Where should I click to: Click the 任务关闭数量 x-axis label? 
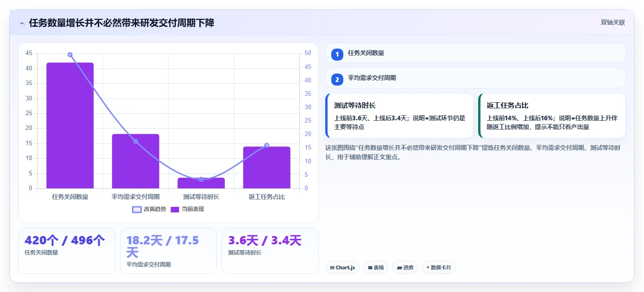tap(70, 197)
